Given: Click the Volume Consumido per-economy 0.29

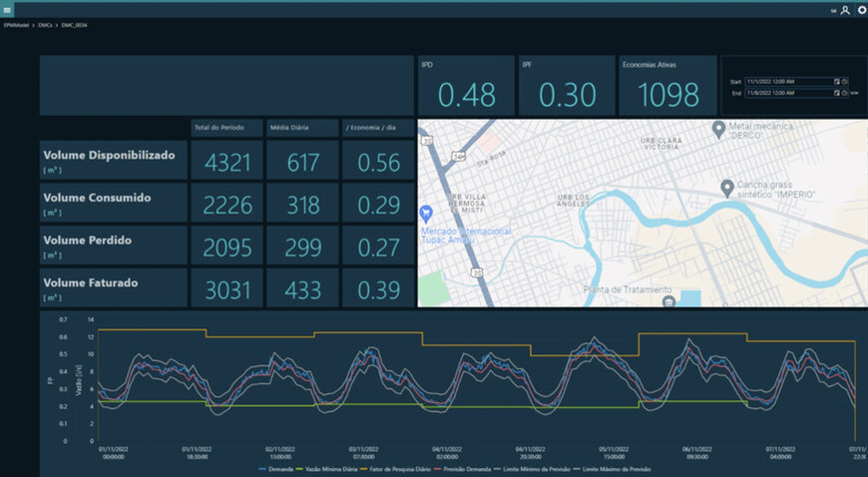Looking at the screenshot, I should 379,205.
